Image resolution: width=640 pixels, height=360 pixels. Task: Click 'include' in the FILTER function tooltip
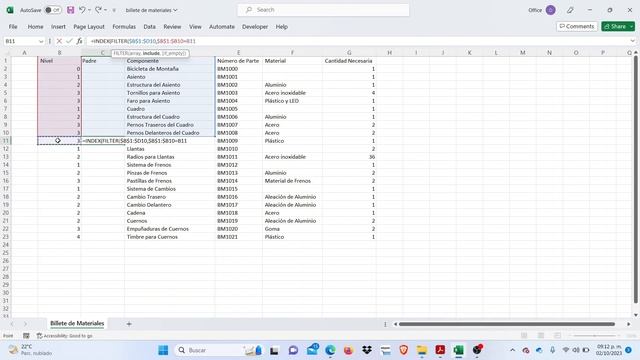151,53
